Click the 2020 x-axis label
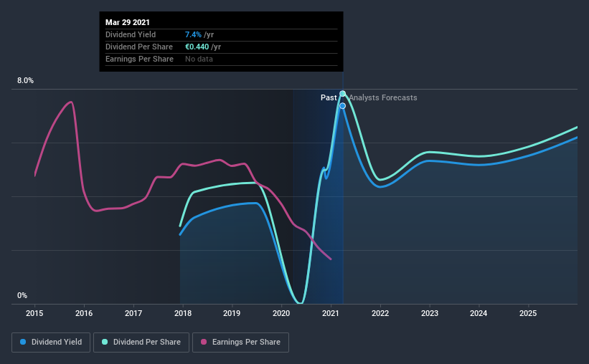This screenshot has width=589, height=364. [281, 313]
